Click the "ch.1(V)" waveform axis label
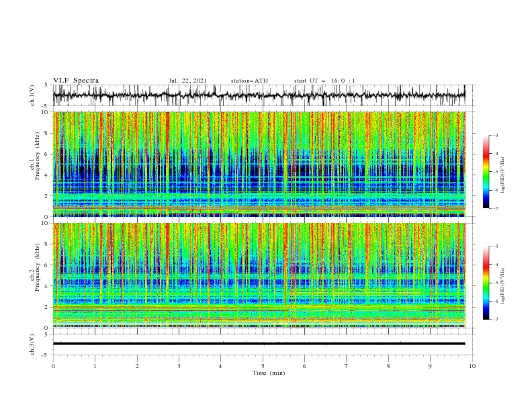This screenshot has width=532, height=411. point(32,95)
